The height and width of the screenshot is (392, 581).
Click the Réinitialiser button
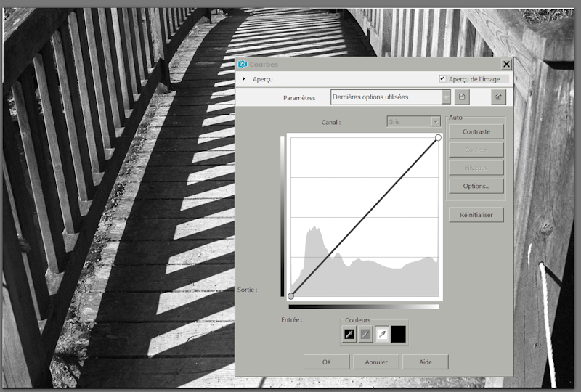pyautogui.click(x=476, y=215)
